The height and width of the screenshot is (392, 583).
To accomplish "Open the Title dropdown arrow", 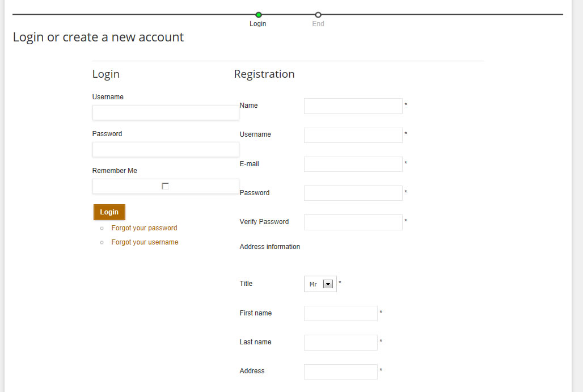I will point(327,284).
